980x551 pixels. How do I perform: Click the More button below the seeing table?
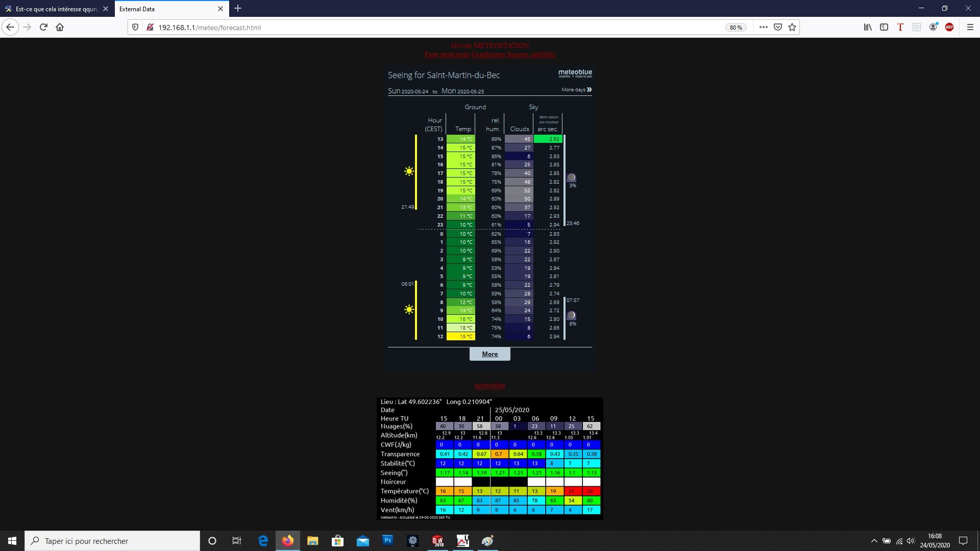(x=489, y=354)
